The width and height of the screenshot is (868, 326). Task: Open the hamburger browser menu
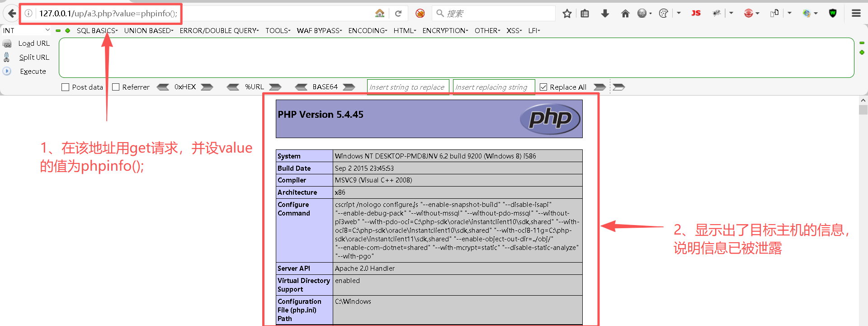click(856, 14)
